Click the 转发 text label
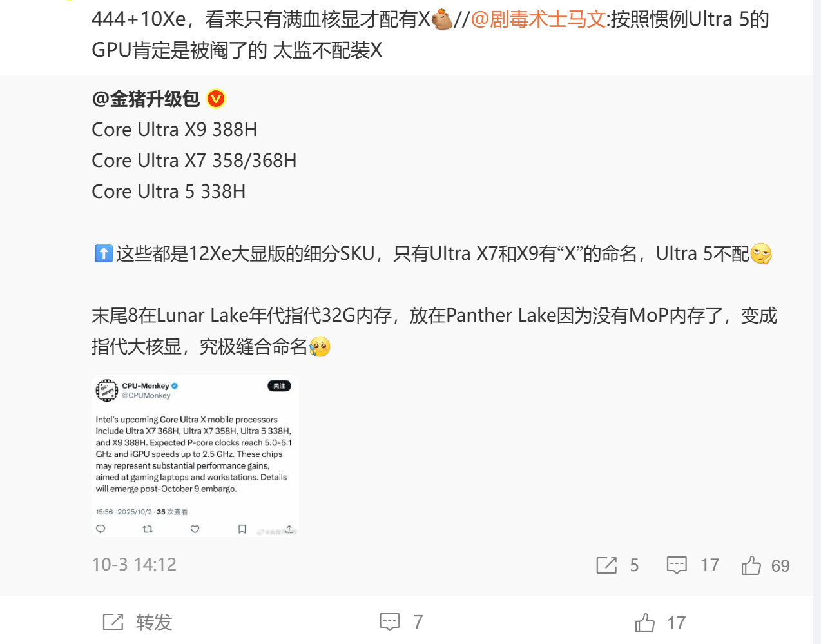This screenshot has width=821, height=644. pyautogui.click(x=154, y=622)
